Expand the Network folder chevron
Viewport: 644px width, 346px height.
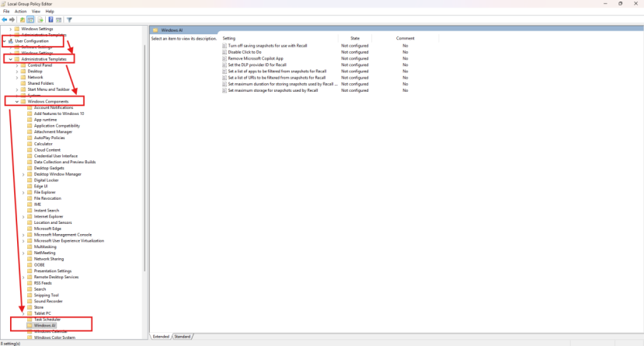pyautogui.click(x=17, y=77)
